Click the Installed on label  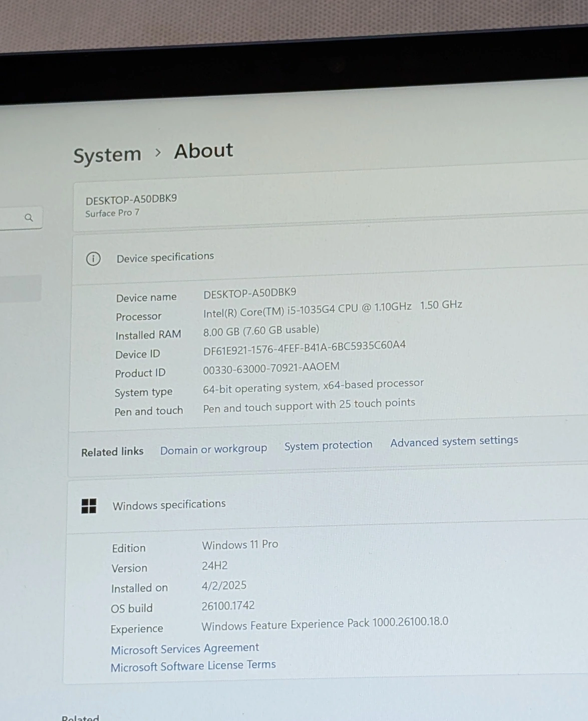pos(139,588)
